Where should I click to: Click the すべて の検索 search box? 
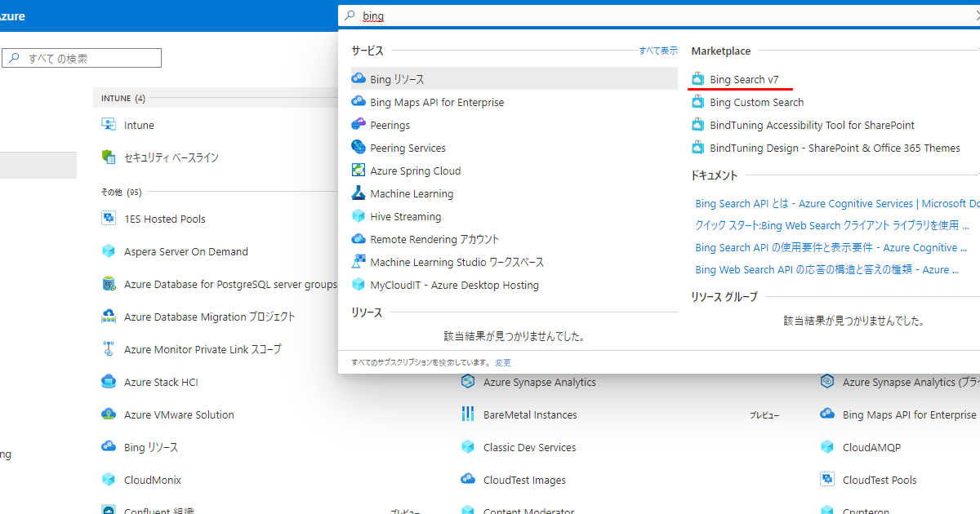tap(82, 57)
